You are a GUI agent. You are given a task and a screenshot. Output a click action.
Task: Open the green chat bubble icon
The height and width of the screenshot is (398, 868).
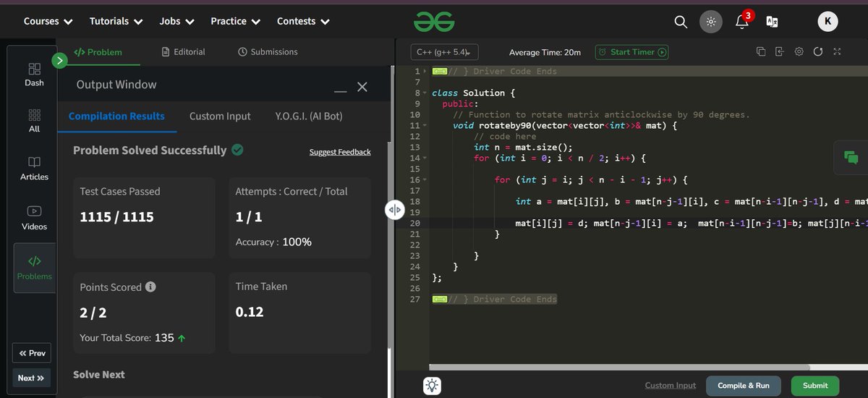pos(851,156)
